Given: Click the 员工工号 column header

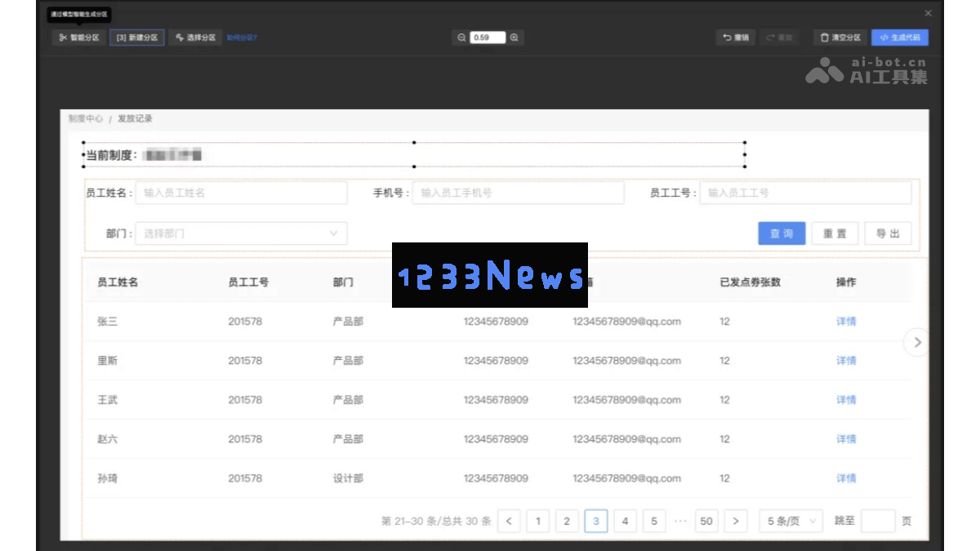Looking at the screenshot, I should [x=248, y=282].
